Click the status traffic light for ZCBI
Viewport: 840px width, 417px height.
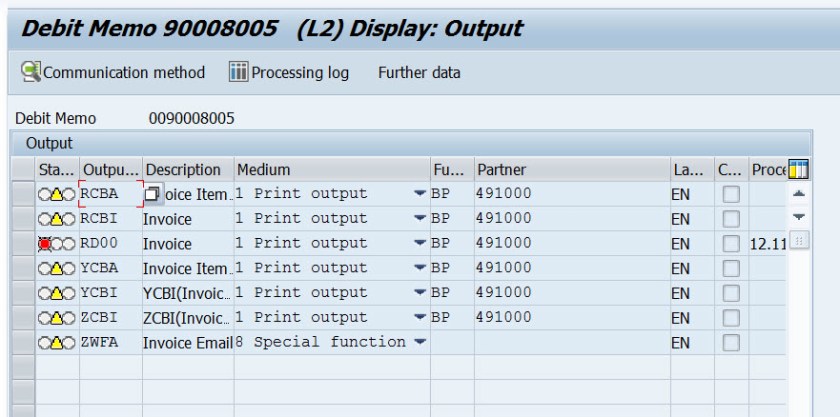coord(56,318)
